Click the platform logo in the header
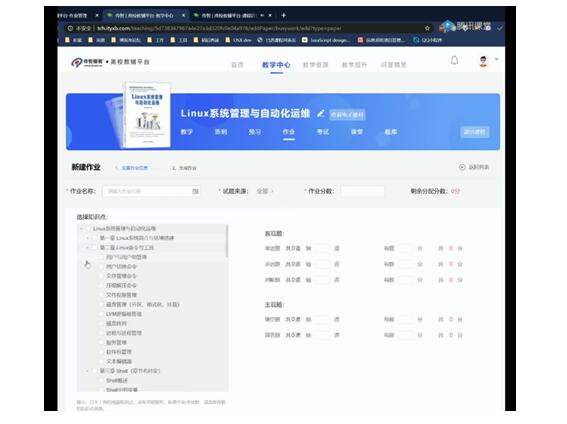Image resolution: width=567 pixels, height=424 pixels. 110,62
